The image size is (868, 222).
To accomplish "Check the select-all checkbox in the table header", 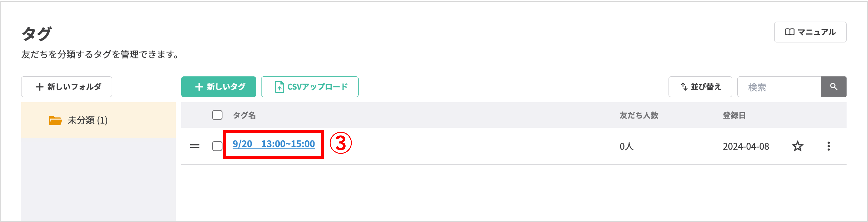I will pyautogui.click(x=217, y=115).
